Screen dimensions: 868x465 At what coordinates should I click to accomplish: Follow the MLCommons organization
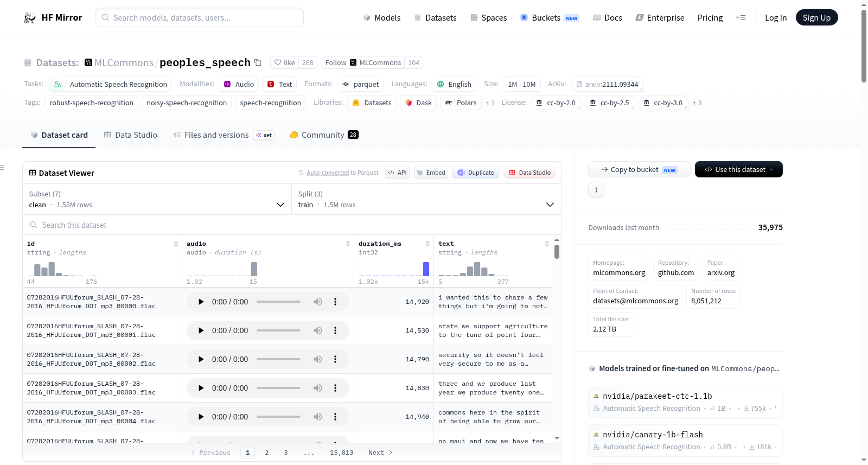click(x=363, y=62)
